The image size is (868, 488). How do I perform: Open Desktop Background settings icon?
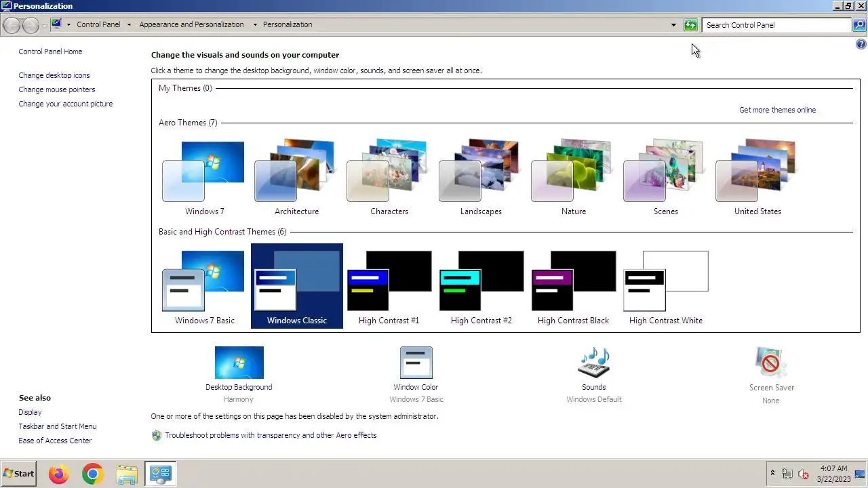tap(239, 363)
